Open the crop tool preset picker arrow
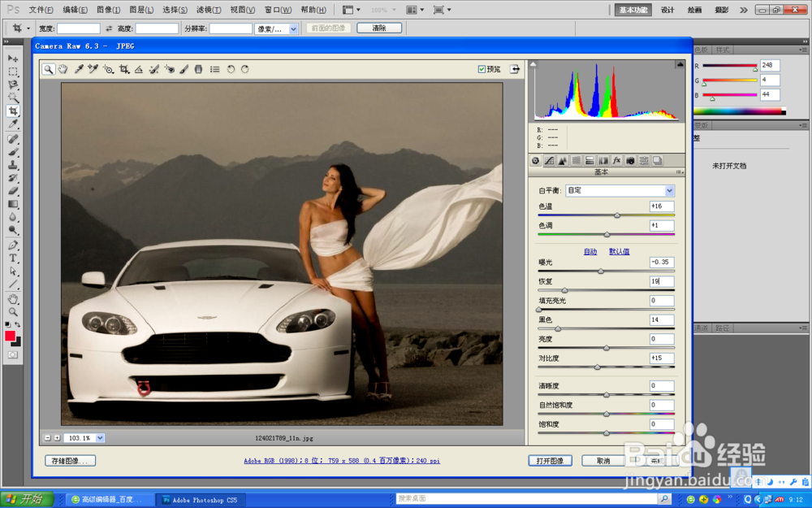812x508 pixels. (28, 29)
